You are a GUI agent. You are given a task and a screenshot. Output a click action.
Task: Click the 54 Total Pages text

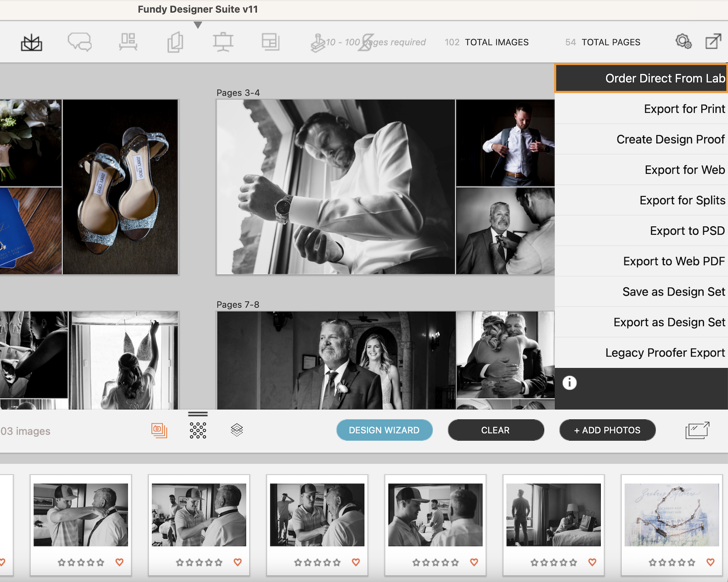[603, 42]
